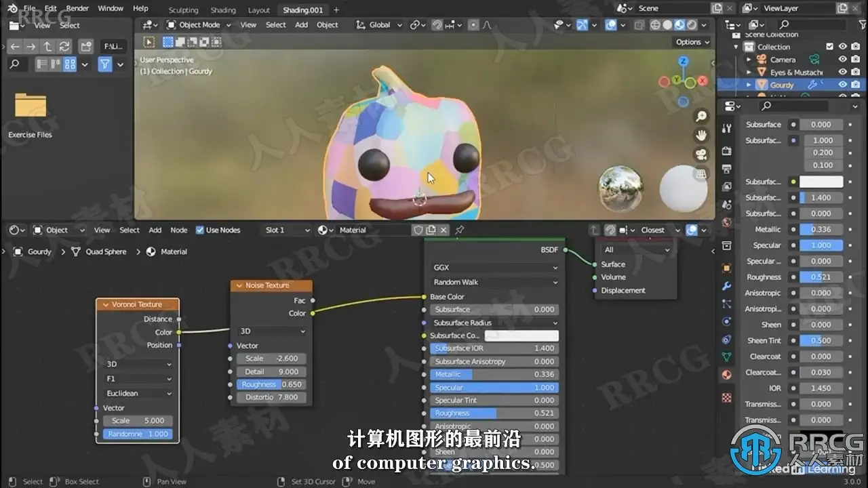Viewport: 868px width, 488px height.
Task: Open Modifier properties wrench tab
Action: 727,286
